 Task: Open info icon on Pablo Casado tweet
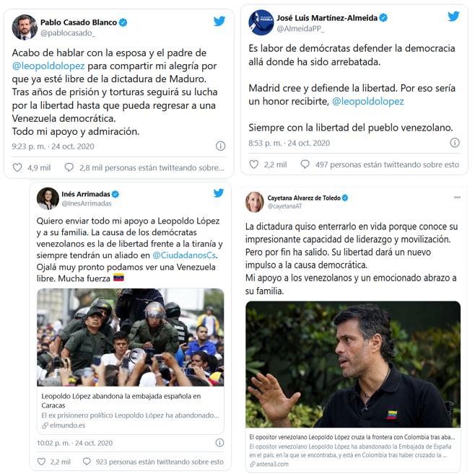[x=220, y=146]
